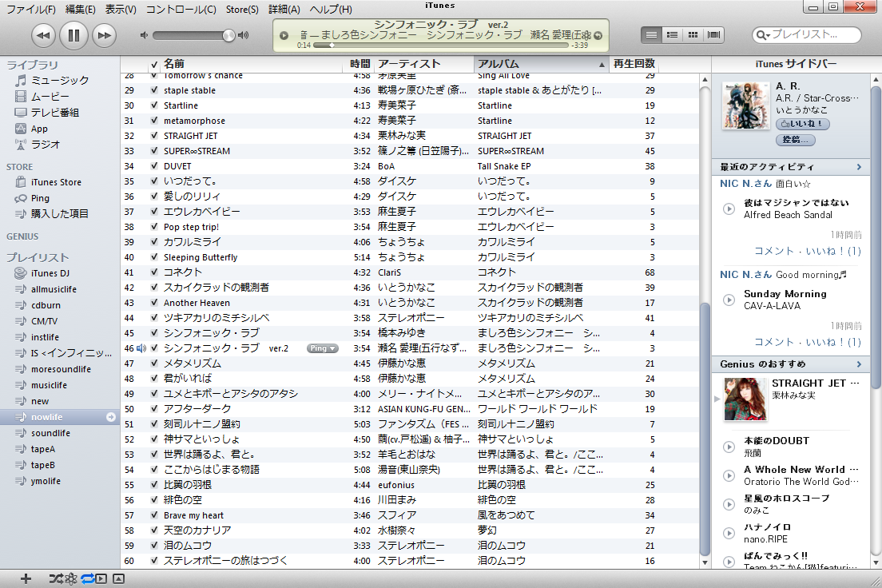The height and width of the screenshot is (588, 882).
Task: Click the right arrow in the now-playing display
Action: 598,35
